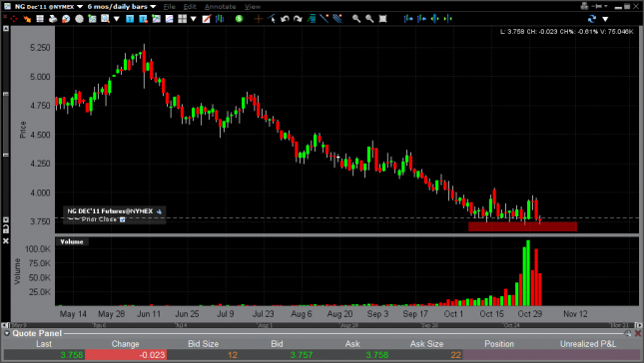The height and width of the screenshot is (363, 644).
Task: Close the Quote Panel with red X
Action: click(638, 333)
